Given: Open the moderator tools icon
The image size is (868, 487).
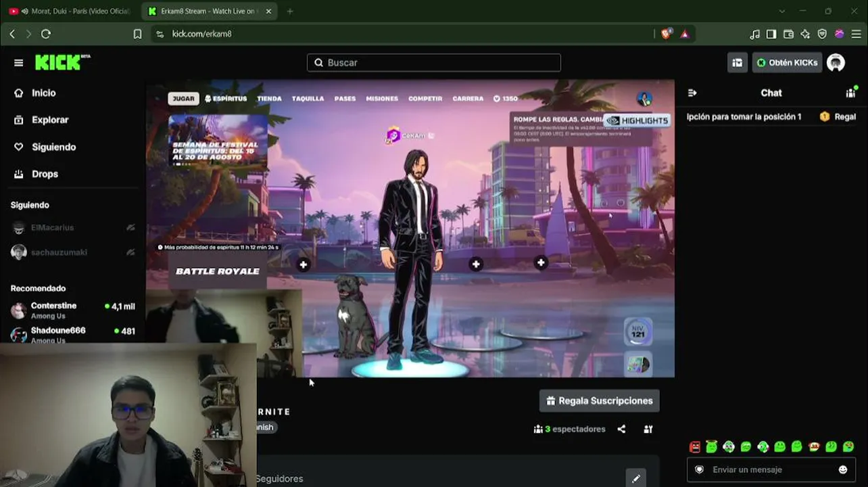Looking at the screenshot, I should point(648,429).
